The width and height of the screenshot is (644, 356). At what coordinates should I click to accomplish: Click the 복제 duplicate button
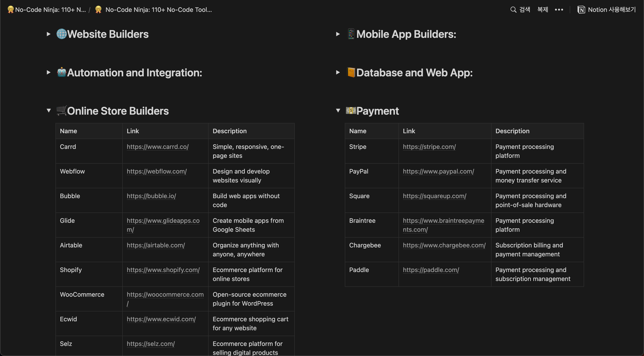click(543, 9)
